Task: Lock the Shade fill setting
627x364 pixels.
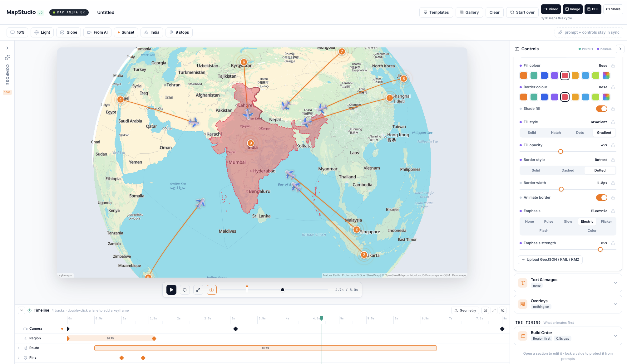Action: (x=613, y=109)
